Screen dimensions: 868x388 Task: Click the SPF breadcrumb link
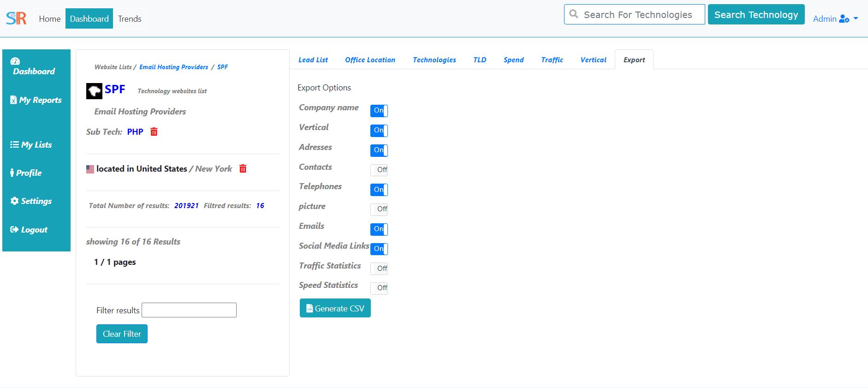click(x=222, y=67)
